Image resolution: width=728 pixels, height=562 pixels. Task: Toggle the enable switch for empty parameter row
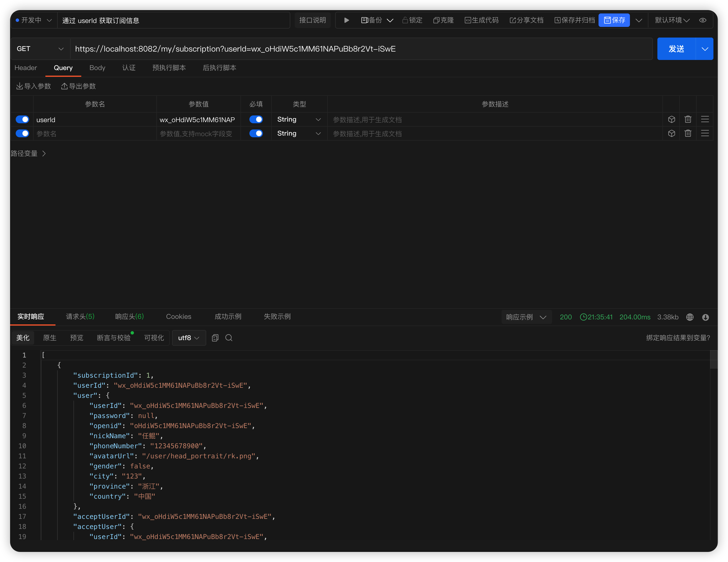22,133
